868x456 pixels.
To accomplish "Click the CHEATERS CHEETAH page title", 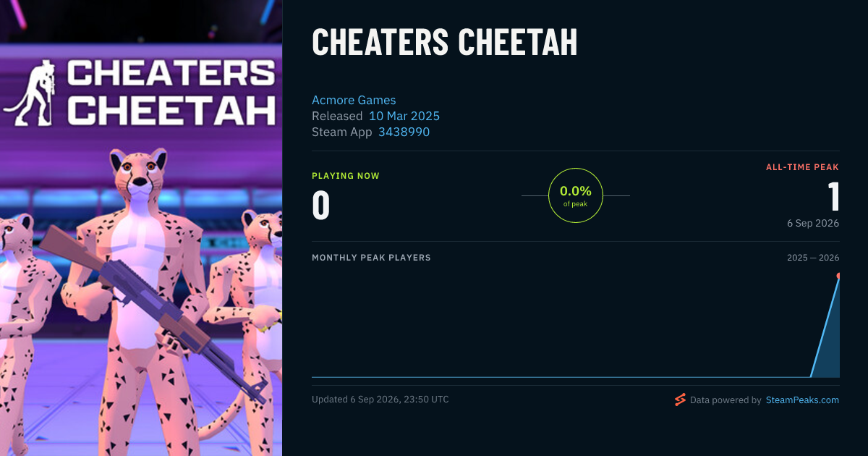I will (x=445, y=43).
